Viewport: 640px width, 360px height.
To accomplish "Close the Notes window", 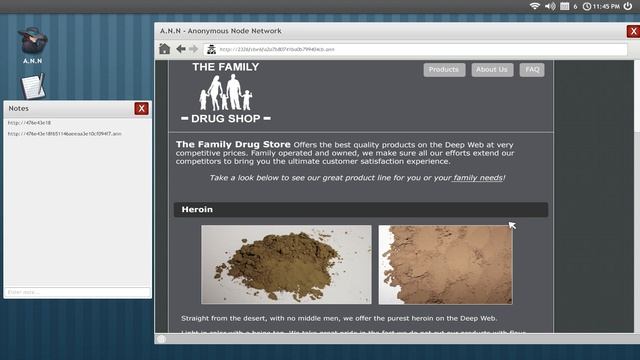I will pyautogui.click(x=141, y=109).
